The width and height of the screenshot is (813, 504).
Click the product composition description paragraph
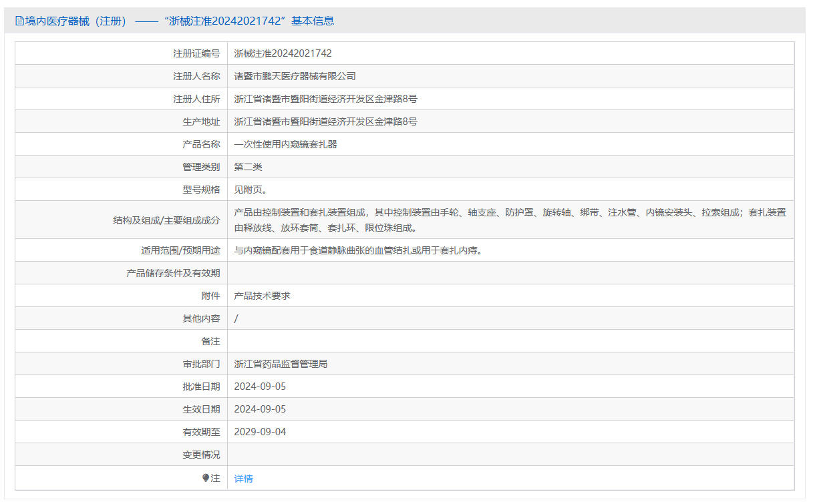point(510,220)
